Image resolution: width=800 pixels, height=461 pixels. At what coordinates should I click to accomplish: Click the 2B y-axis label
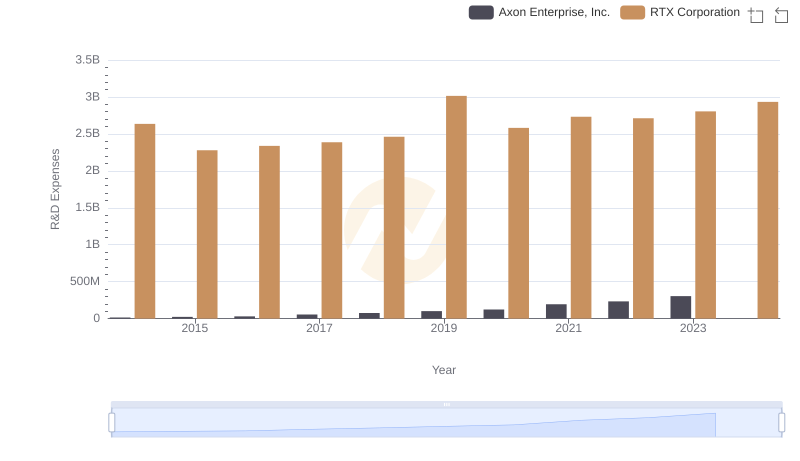pyautogui.click(x=92, y=170)
